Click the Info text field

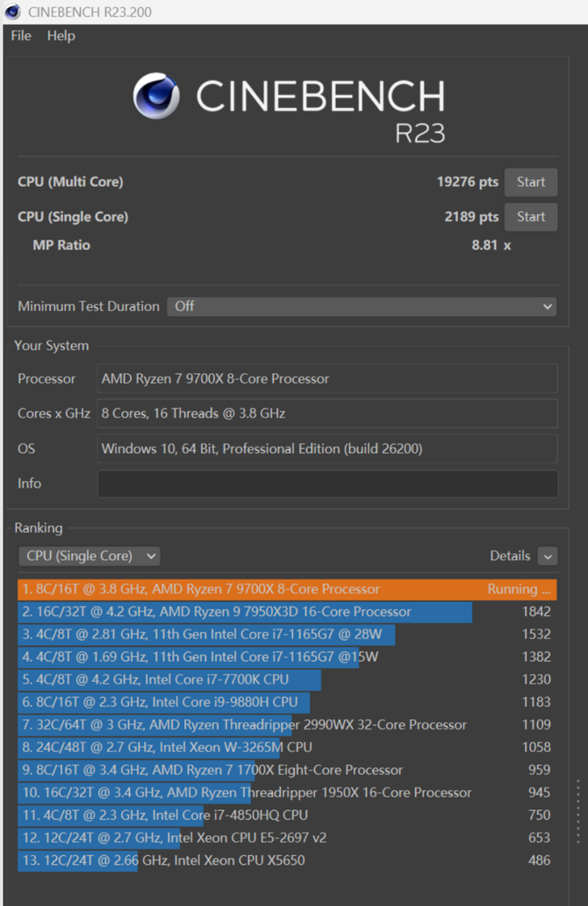click(x=327, y=484)
